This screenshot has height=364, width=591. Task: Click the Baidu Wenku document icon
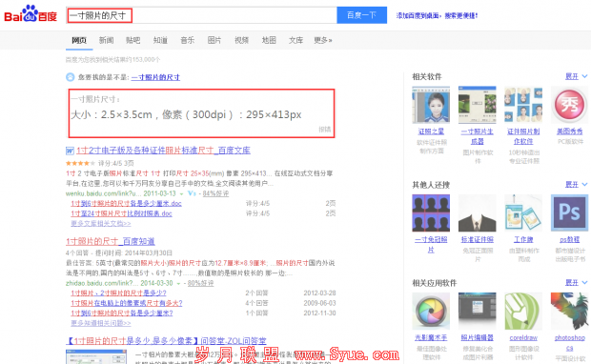point(70,152)
